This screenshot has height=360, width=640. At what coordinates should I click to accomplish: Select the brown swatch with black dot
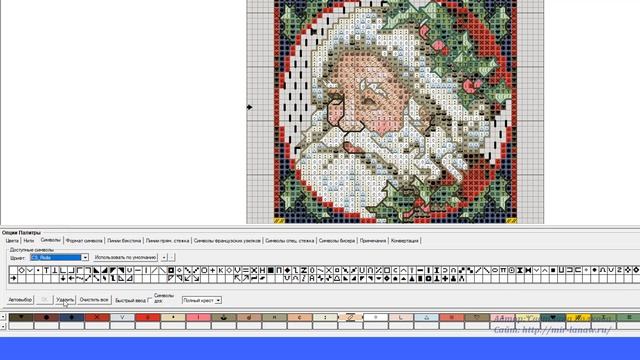(46, 317)
